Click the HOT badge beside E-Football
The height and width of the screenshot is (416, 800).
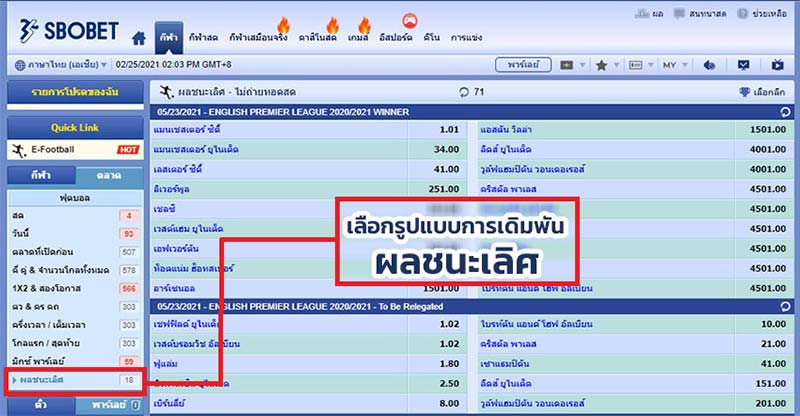click(x=128, y=150)
